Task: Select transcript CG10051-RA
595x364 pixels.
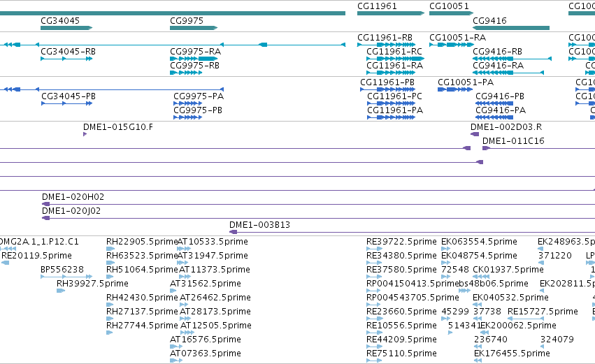Action: click(x=452, y=45)
